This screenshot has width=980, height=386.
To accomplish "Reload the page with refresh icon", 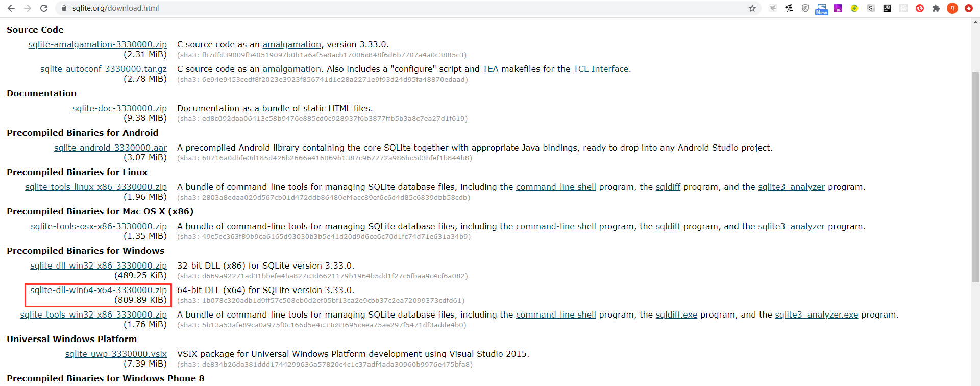I will pos(44,8).
